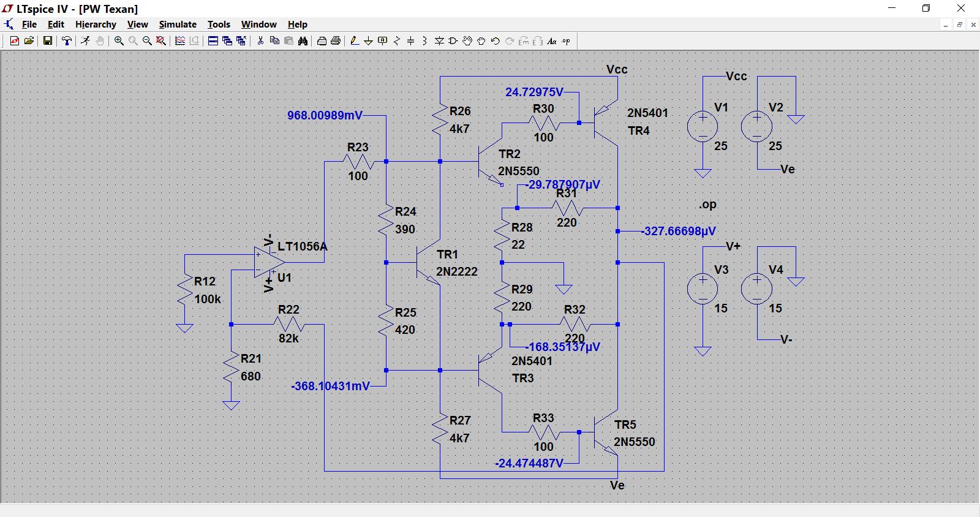Click the Zoom Out magnifier icon
Screen dimensions: 980x517
coord(147,41)
